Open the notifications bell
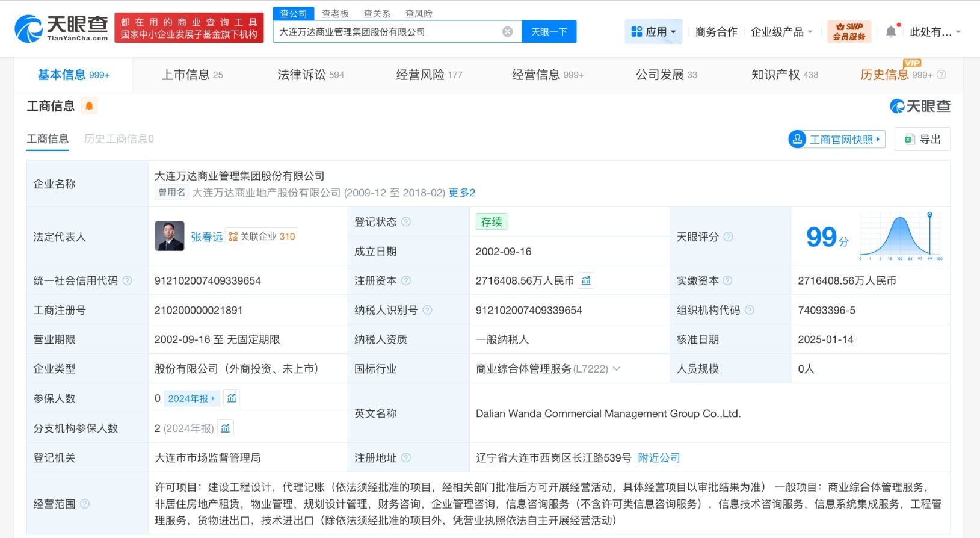980x538 pixels. [x=891, y=32]
